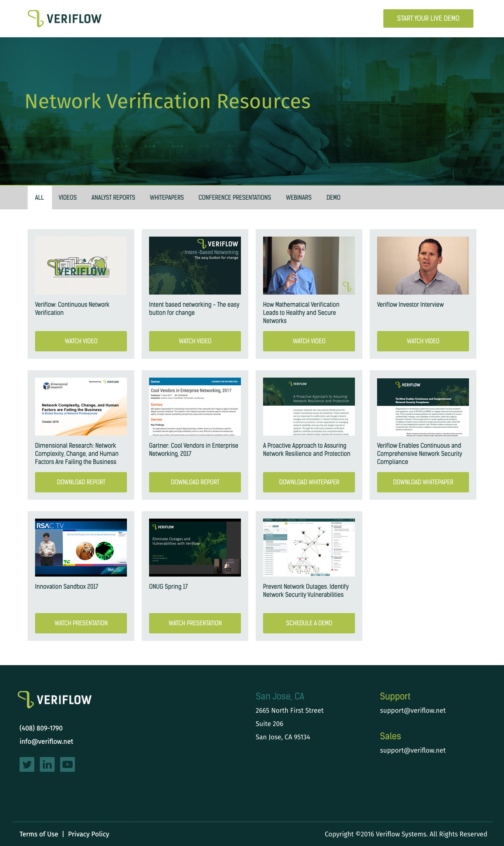
Task: Click title 'Innovation Sandbox 2017'
Action: tap(66, 587)
